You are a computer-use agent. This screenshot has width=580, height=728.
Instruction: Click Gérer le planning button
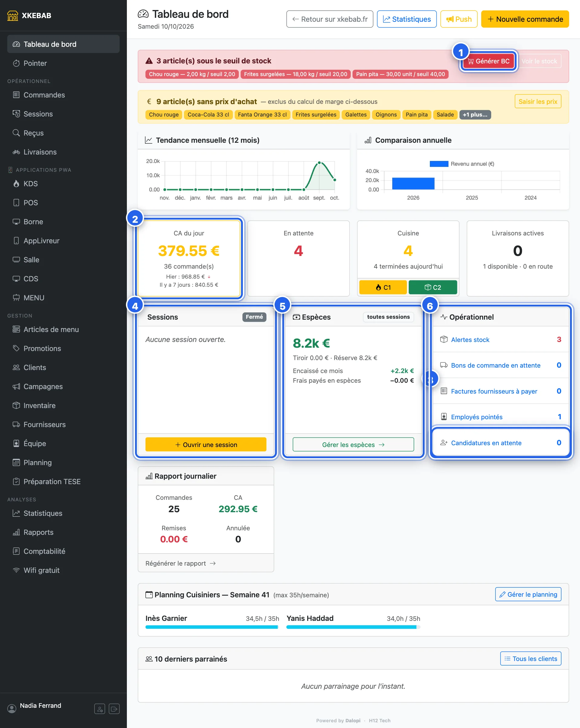point(528,594)
